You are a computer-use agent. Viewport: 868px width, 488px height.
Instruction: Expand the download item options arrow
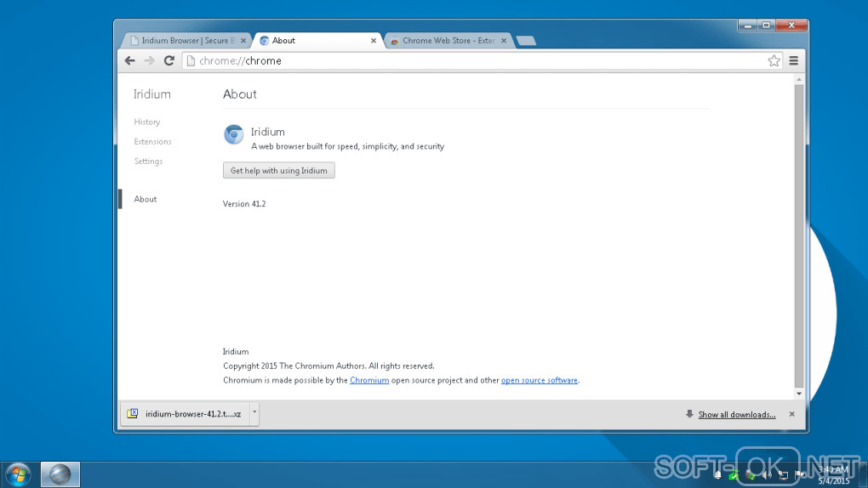[x=254, y=412]
